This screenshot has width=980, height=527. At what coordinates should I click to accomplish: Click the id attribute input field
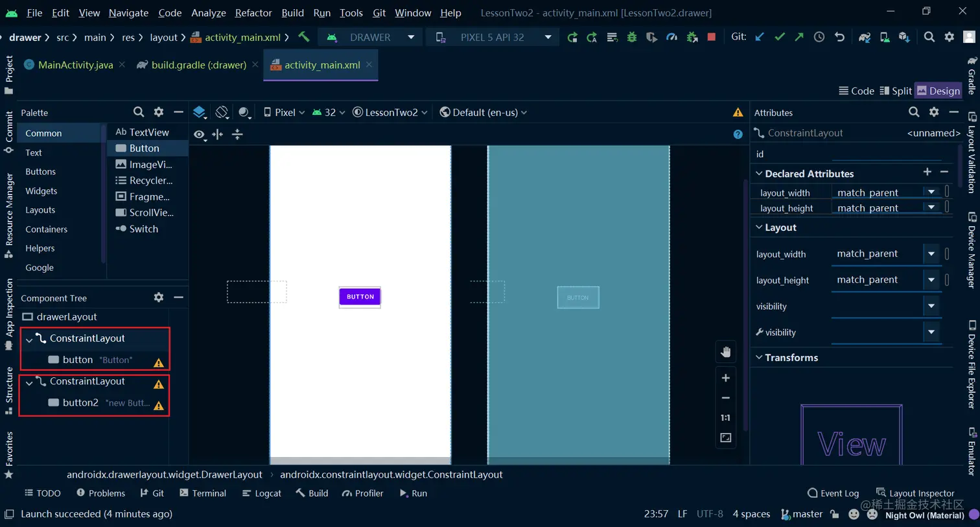point(885,154)
